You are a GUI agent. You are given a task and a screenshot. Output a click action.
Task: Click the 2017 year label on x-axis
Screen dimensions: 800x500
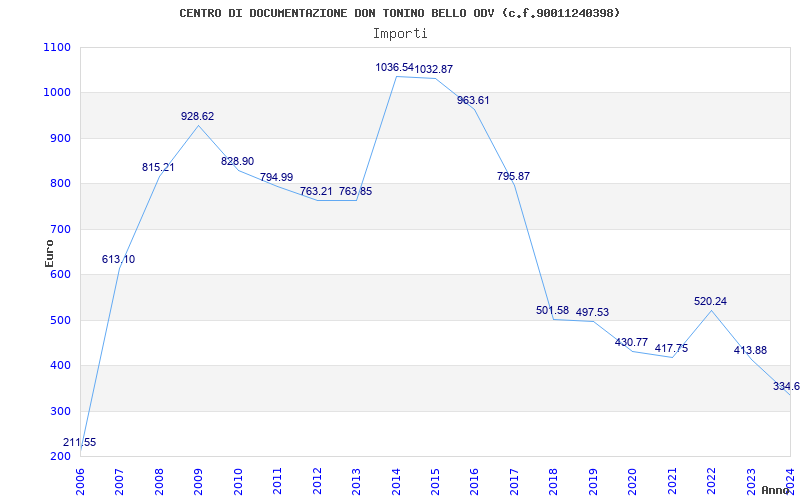click(514, 481)
